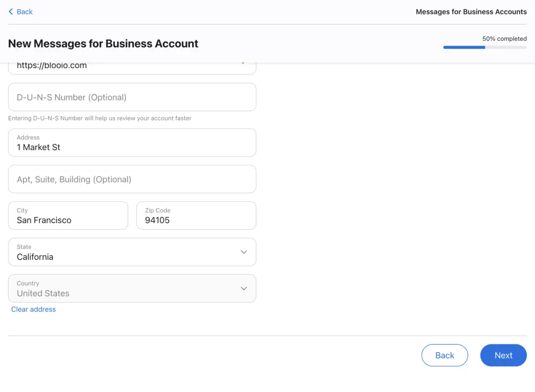Click the Address field with 1 Market St
This screenshot has width=535, height=392.
[x=132, y=143]
